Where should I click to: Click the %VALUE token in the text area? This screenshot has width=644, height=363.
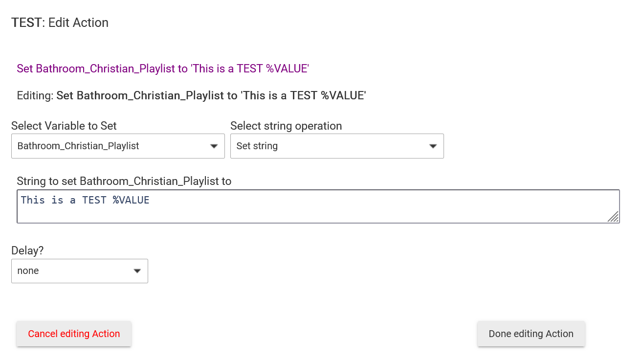click(131, 200)
